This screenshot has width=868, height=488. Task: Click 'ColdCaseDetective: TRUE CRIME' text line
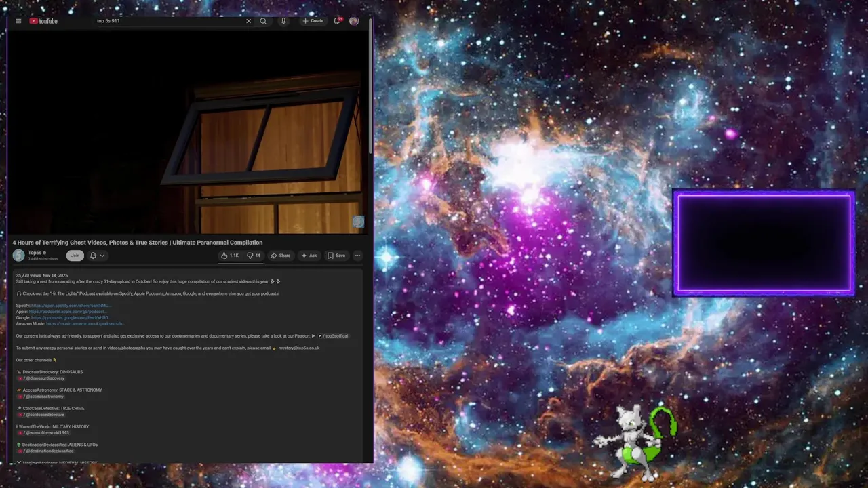(50, 409)
